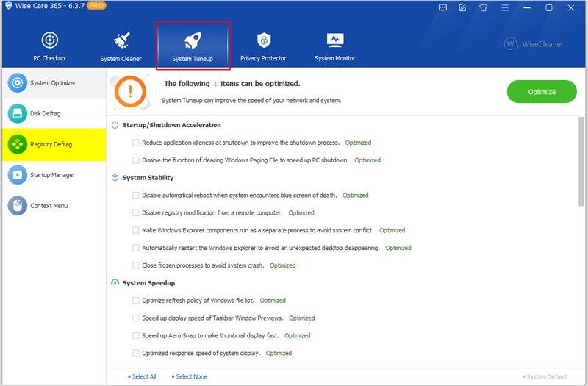This screenshot has height=386, width=588.
Task: Check 'Disable registry modification from remote computer'
Action: tap(136, 212)
